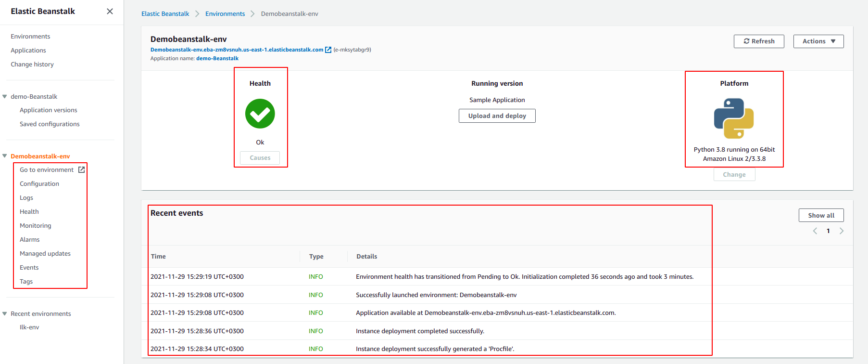Collapse the Recent environments section
The height and width of the screenshot is (364, 868).
[5, 313]
